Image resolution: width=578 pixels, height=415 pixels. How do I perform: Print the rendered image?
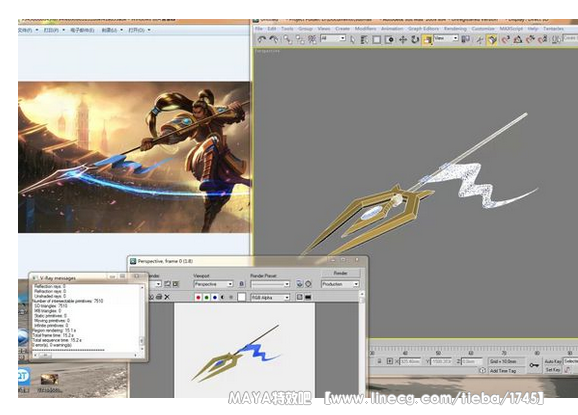point(159,297)
